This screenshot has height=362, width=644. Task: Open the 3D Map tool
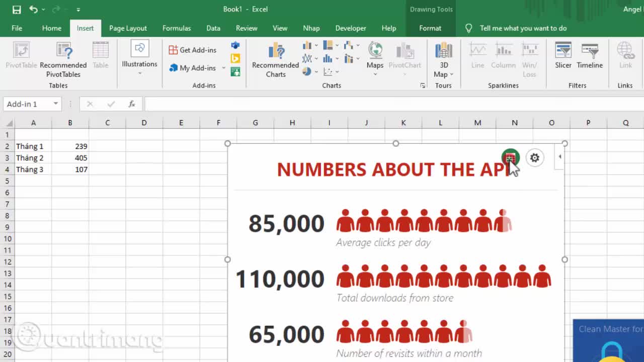(444, 60)
